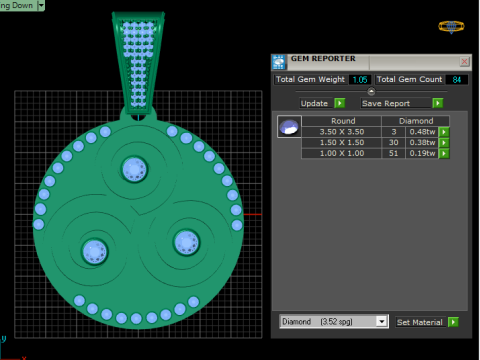Click the Update button label
The height and width of the screenshot is (360, 480).
(x=314, y=103)
